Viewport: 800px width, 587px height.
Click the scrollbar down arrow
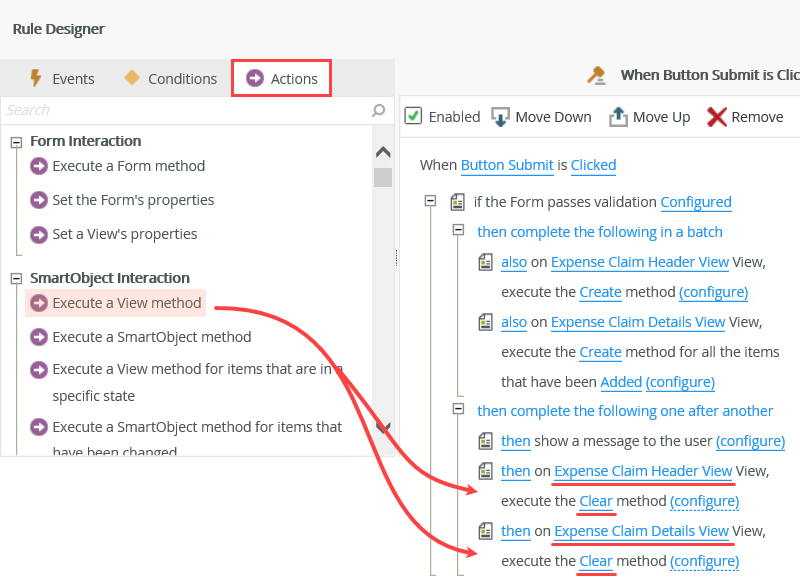pyautogui.click(x=383, y=426)
